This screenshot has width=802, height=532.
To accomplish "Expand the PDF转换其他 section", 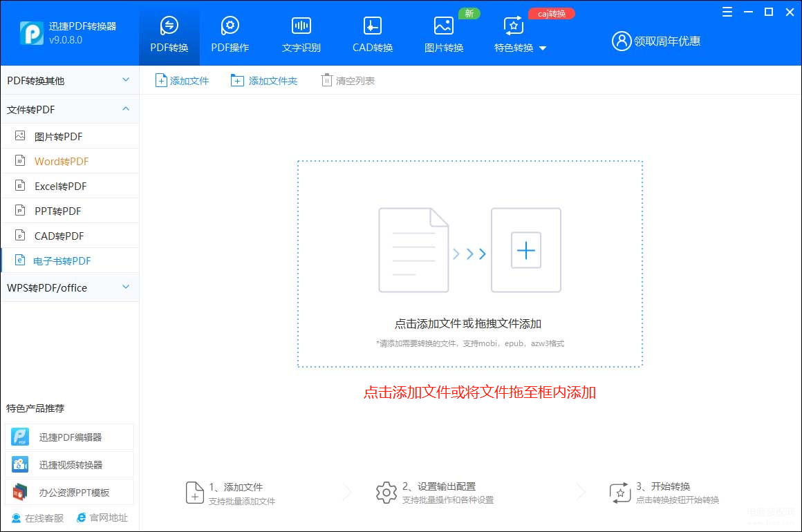I will pos(70,80).
